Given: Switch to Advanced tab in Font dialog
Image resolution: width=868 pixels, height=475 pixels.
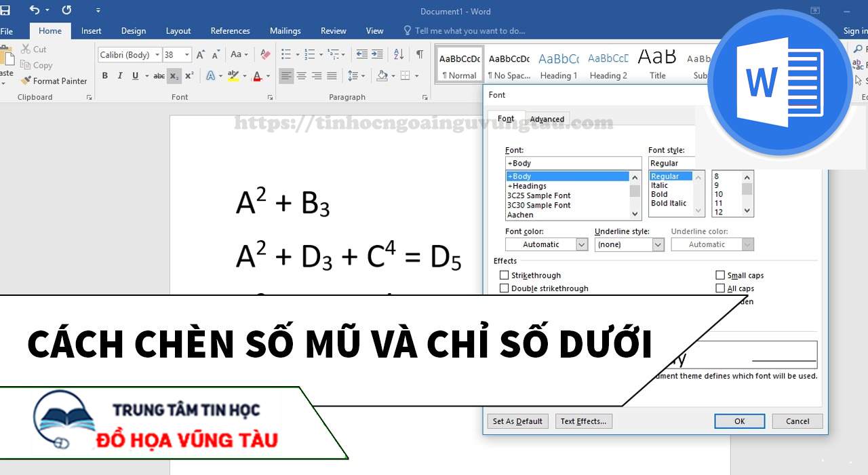Looking at the screenshot, I should (x=547, y=119).
